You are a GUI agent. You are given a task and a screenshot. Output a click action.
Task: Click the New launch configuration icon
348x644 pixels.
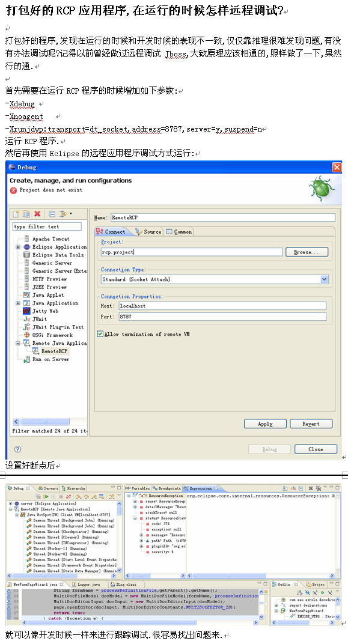pos(16,214)
